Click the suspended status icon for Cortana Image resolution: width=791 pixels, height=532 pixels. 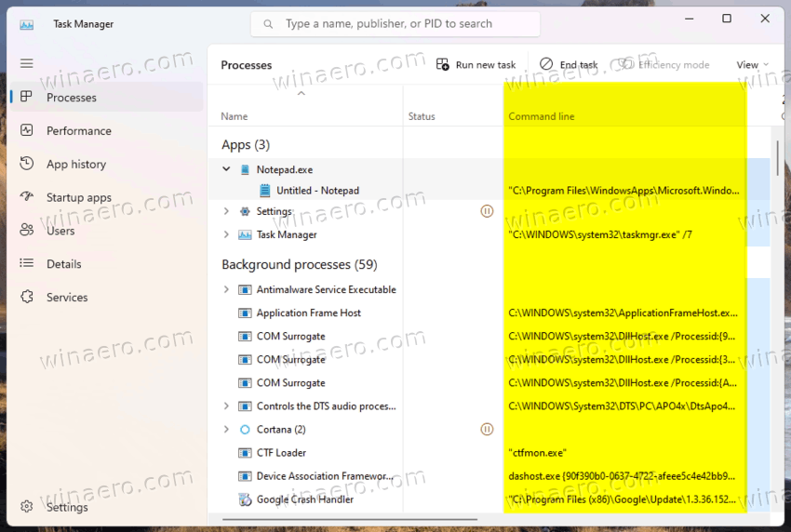(x=487, y=430)
